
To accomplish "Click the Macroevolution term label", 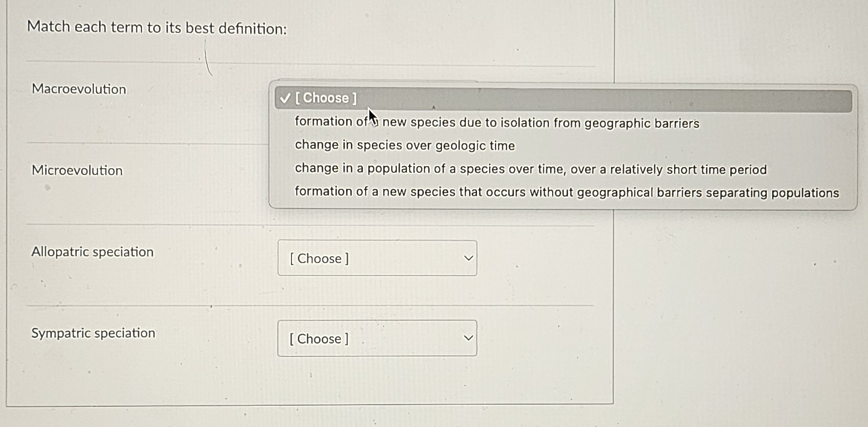I will pyautogui.click(x=78, y=89).
